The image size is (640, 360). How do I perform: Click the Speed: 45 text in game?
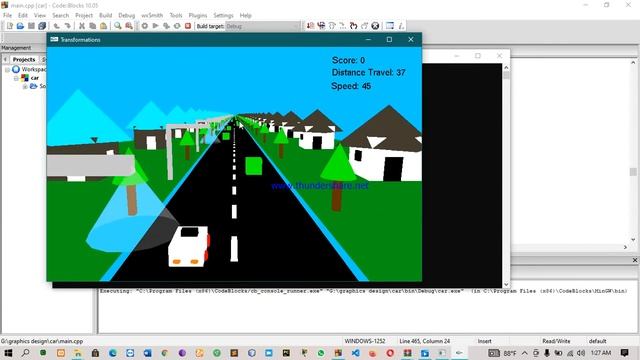[x=351, y=86]
